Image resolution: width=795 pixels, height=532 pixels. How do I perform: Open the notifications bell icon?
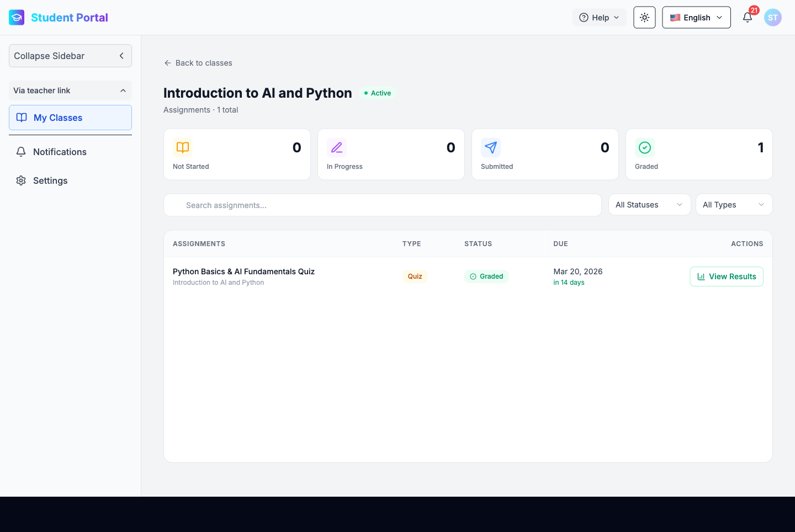[x=748, y=18]
